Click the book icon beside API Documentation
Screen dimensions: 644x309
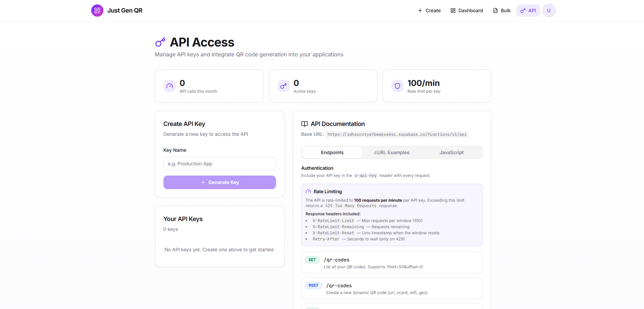pos(305,124)
